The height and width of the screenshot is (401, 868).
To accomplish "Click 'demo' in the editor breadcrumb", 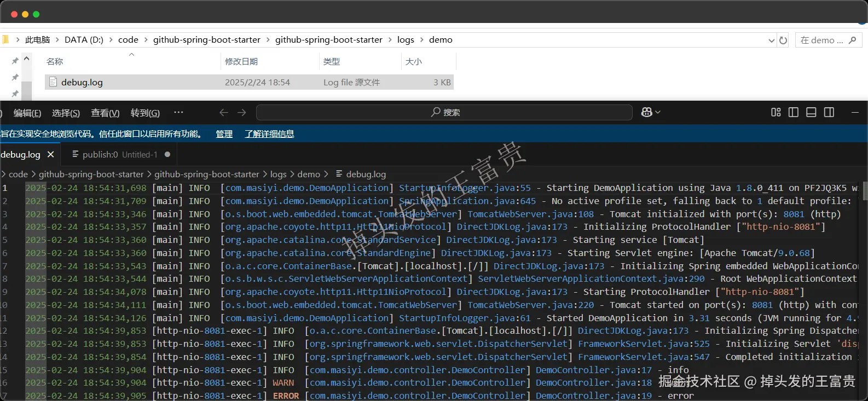I will click(309, 174).
